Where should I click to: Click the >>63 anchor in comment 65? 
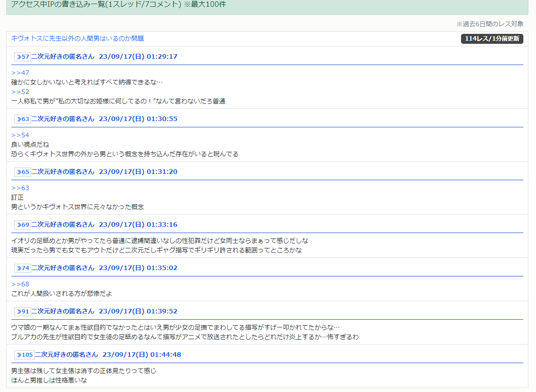20,188
